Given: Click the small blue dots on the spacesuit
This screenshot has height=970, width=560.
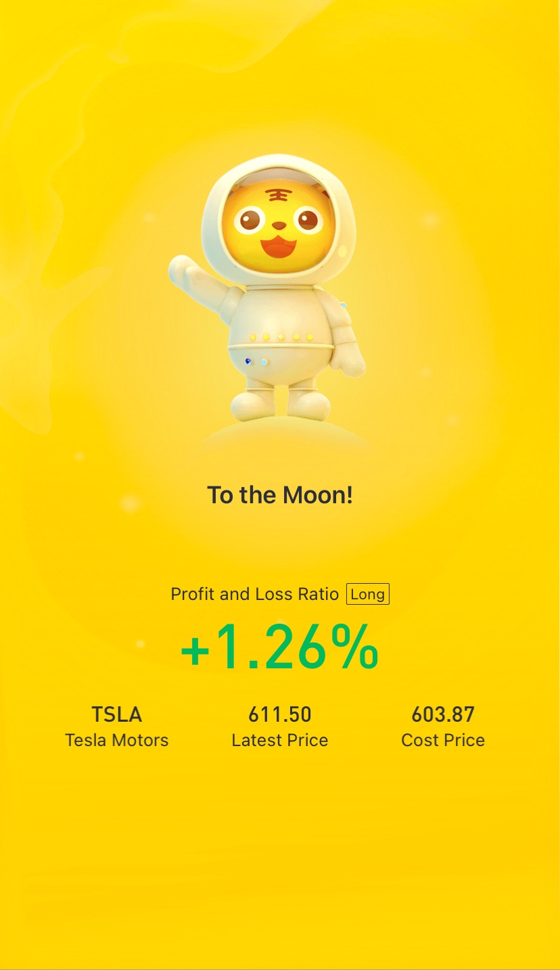Looking at the screenshot, I should [x=256, y=362].
